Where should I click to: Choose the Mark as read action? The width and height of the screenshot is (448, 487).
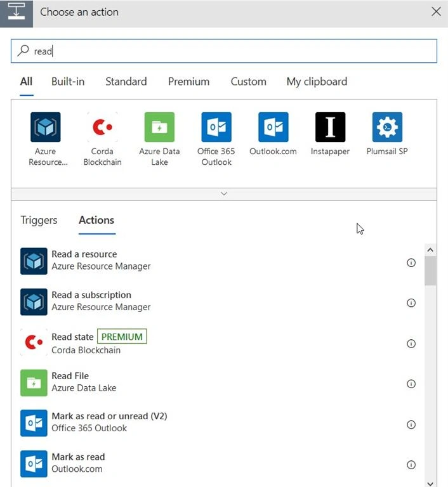coord(218,464)
